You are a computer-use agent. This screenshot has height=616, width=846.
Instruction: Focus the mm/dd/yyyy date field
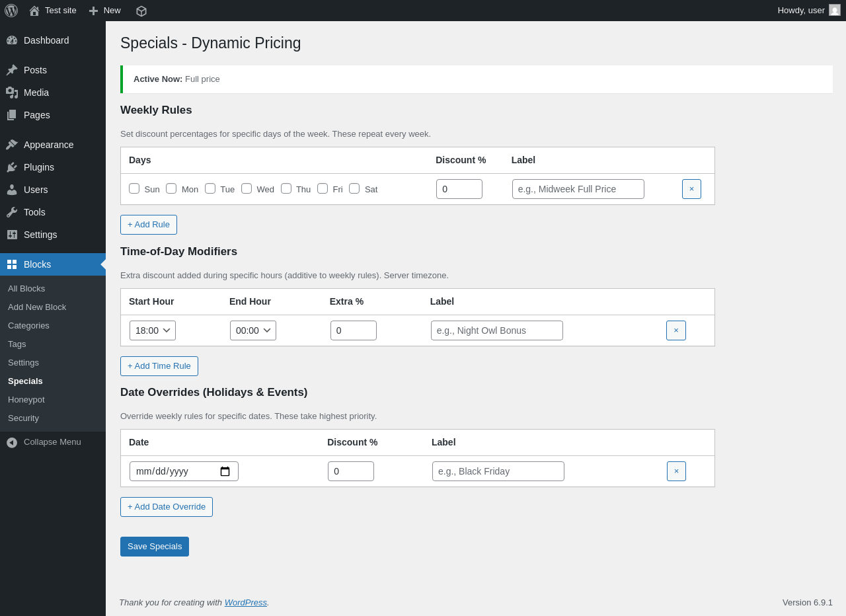pyautogui.click(x=184, y=471)
